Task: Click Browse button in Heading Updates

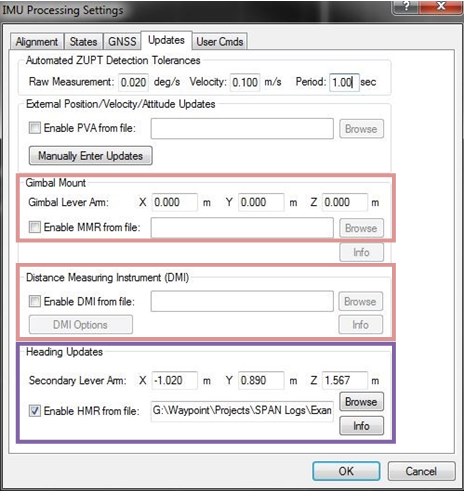Action: pyautogui.click(x=361, y=402)
